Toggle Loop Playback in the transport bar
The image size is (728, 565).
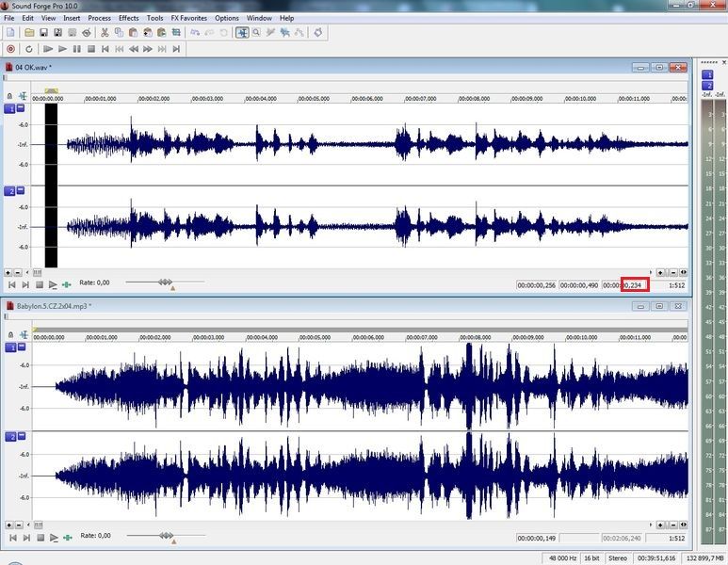point(29,49)
